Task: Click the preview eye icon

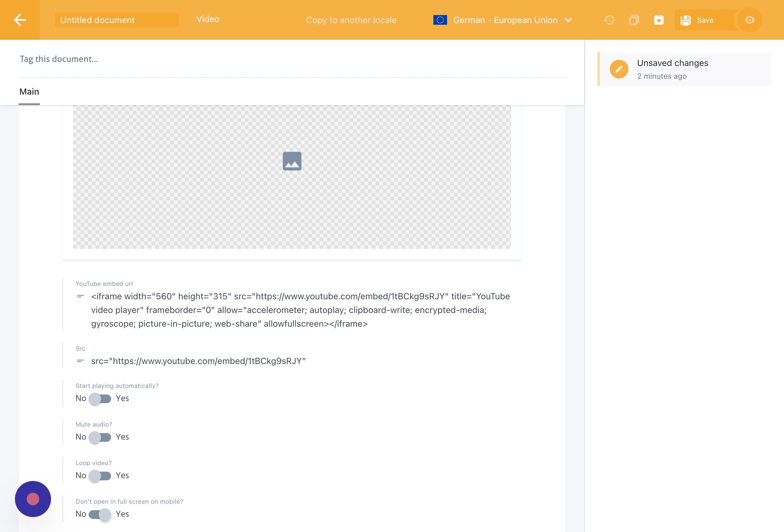Action: point(749,20)
